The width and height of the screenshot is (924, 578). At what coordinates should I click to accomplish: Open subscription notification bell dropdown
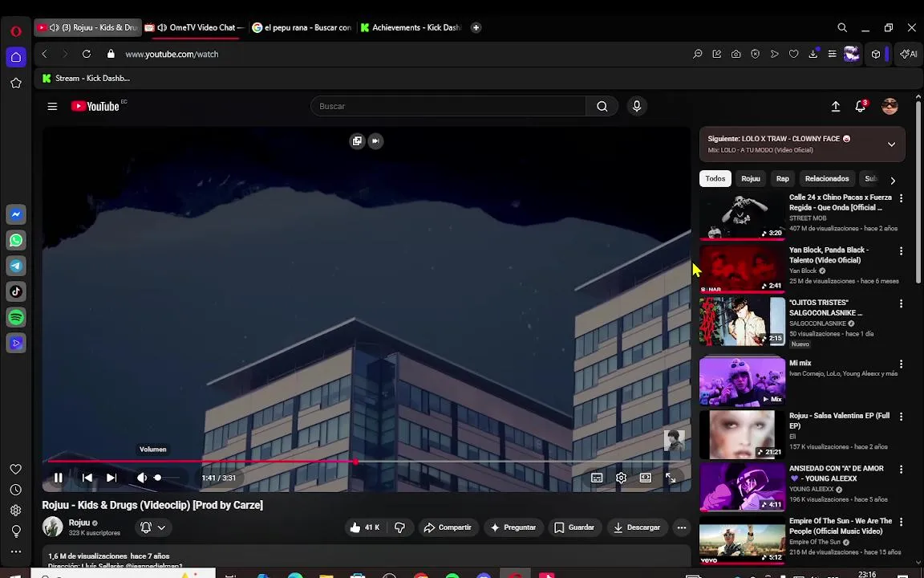(x=154, y=527)
